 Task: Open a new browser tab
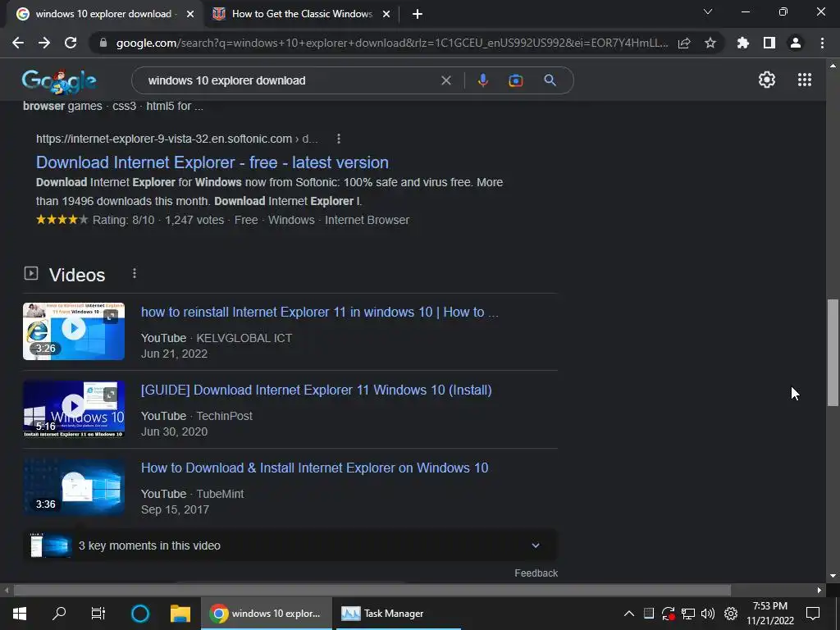click(418, 14)
